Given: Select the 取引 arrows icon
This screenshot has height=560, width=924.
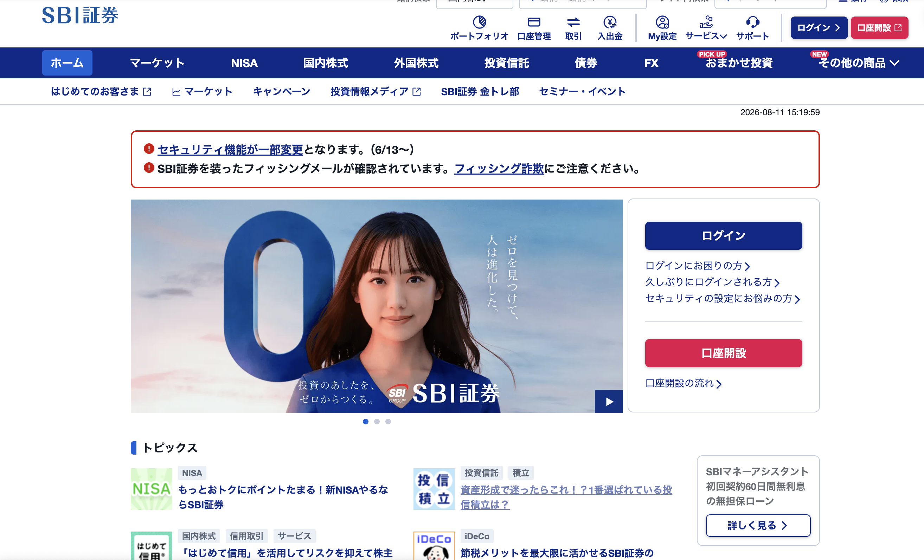Looking at the screenshot, I should [x=573, y=22].
